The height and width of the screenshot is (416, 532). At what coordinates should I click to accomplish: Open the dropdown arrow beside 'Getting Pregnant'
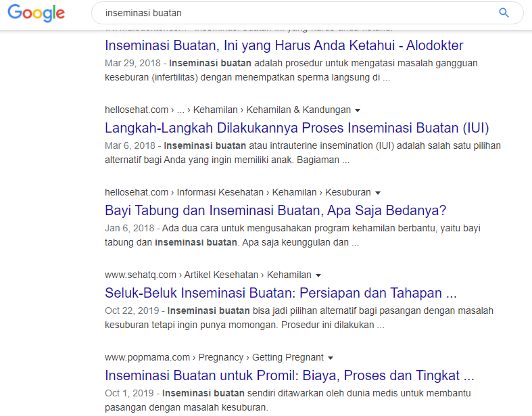coord(331,358)
